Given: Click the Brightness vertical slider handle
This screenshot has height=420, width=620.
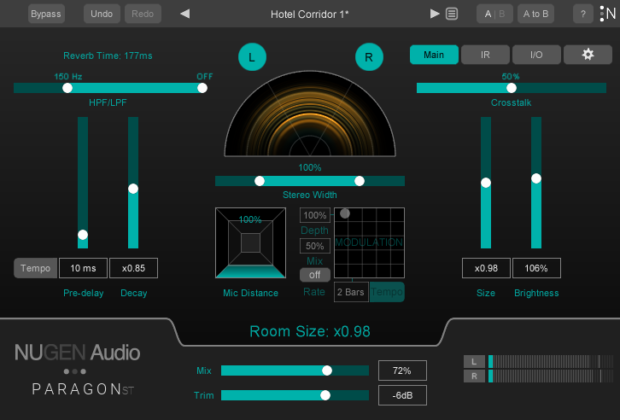Looking at the screenshot, I should click(x=536, y=178).
